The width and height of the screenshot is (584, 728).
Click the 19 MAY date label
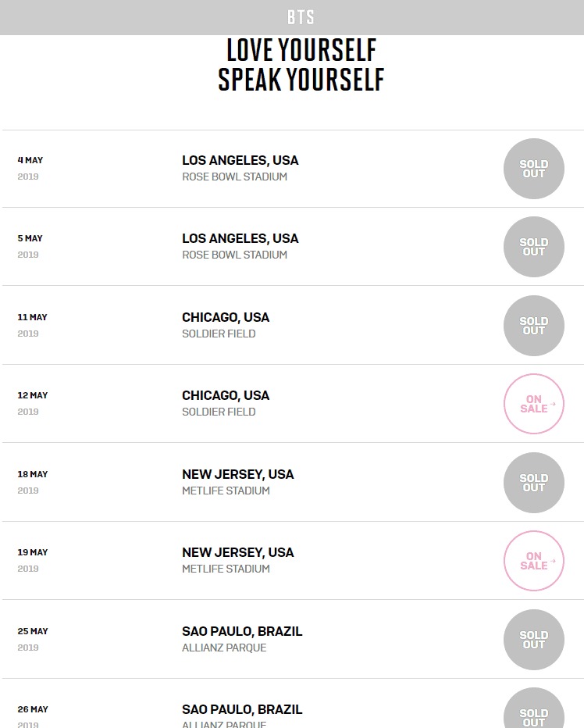coord(33,552)
